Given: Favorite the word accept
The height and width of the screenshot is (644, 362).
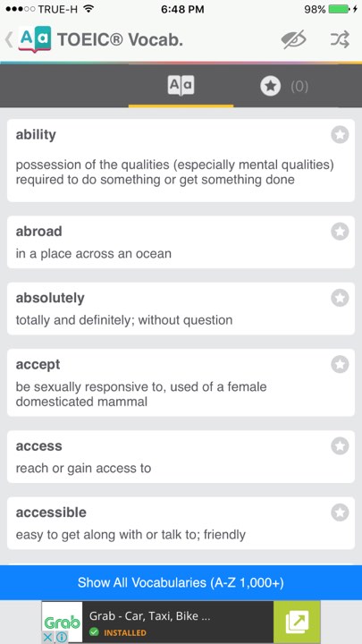Looking at the screenshot, I should tap(340, 365).
